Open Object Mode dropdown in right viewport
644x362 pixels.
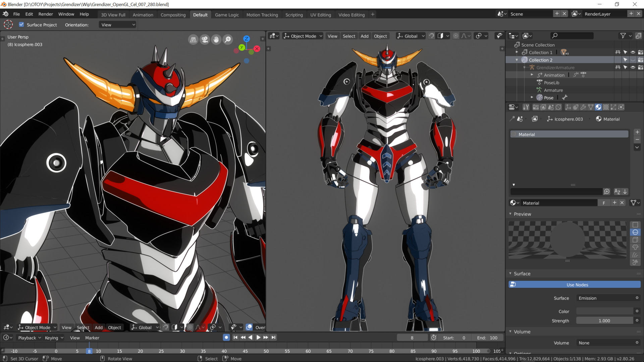pyautogui.click(x=303, y=36)
